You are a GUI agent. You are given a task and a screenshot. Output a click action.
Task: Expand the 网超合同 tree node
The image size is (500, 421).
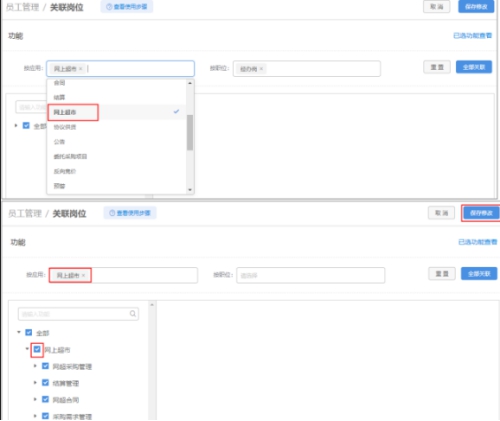coord(35,399)
